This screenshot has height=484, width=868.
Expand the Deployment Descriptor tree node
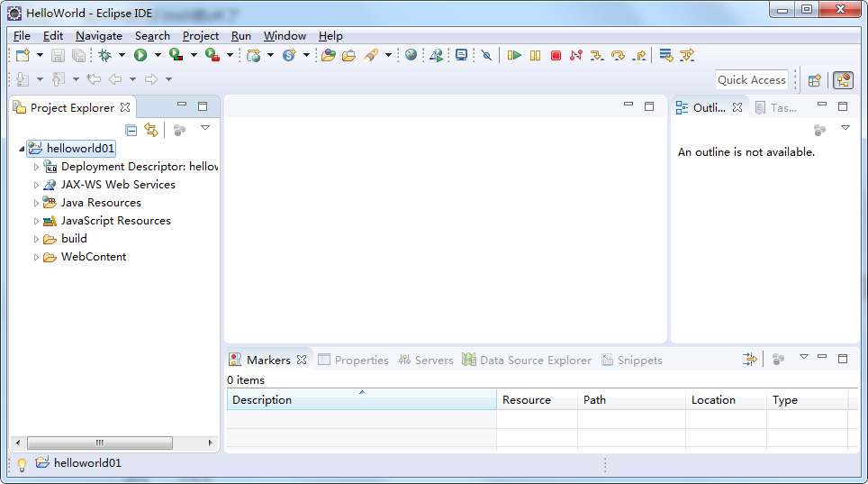click(36, 167)
